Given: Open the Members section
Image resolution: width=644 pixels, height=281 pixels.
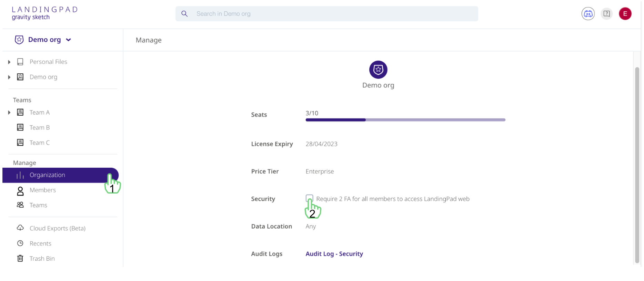Looking at the screenshot, I should (43, 190).
